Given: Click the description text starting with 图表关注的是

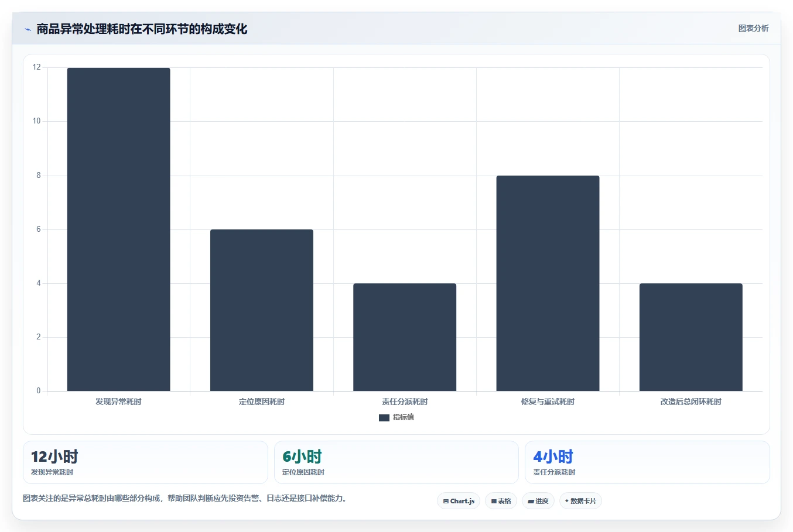Looking at the screenshot, I should 186,499.
